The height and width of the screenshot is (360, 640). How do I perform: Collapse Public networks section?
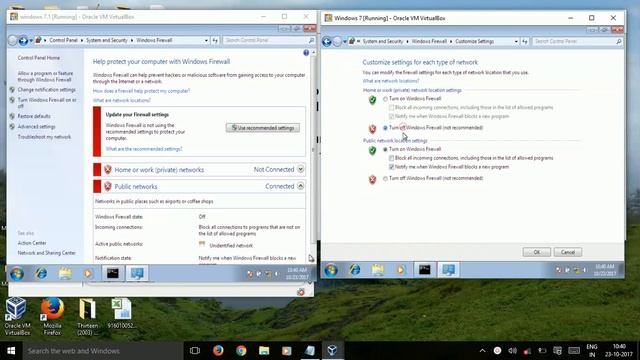point(300,186)
